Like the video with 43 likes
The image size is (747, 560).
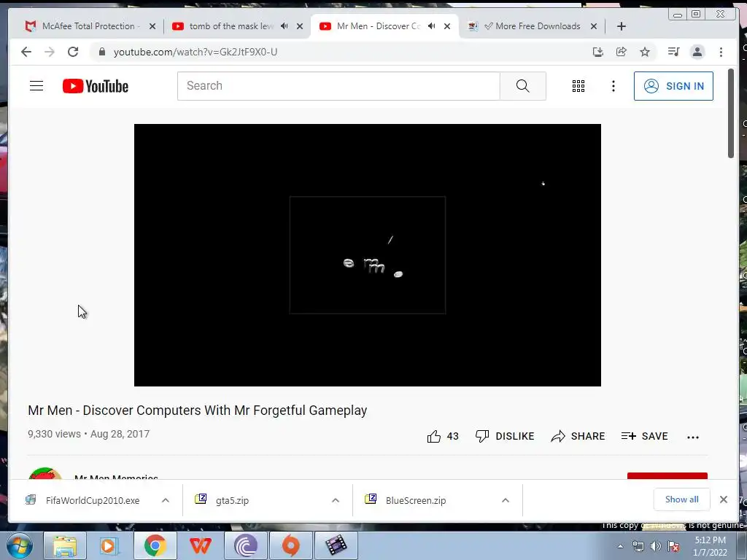[443, 436]
